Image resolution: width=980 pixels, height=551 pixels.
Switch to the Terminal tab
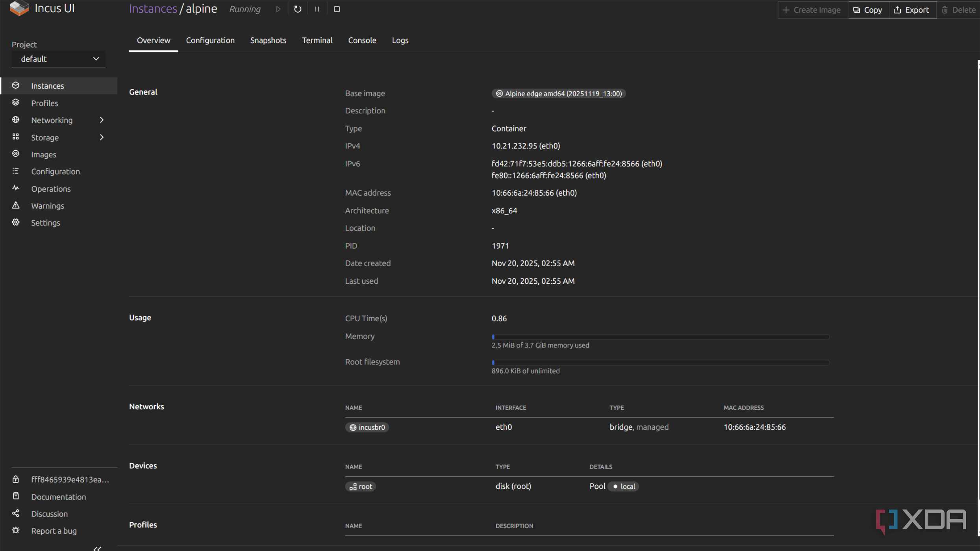coord(317,41)
